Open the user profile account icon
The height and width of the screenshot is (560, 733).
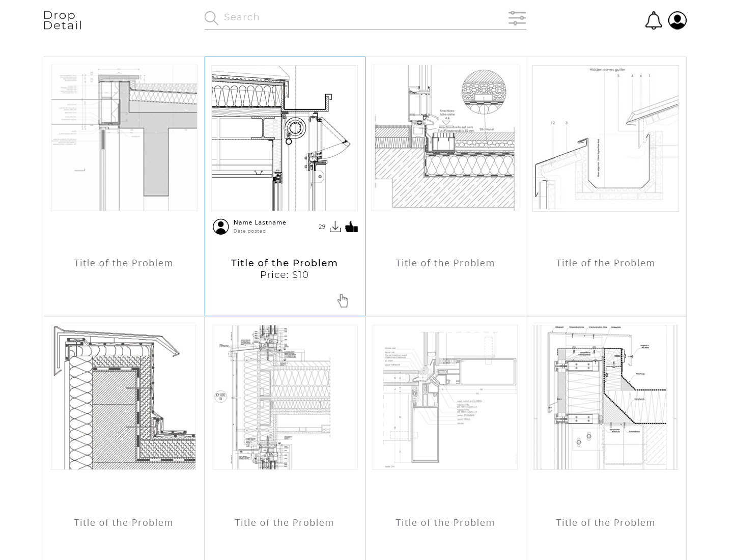[677, 20]
